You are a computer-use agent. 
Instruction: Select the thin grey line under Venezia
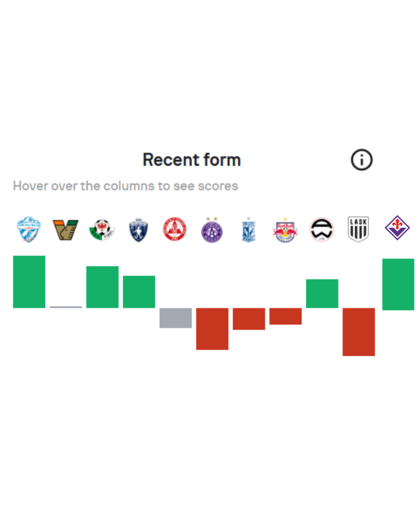[66, 307]
